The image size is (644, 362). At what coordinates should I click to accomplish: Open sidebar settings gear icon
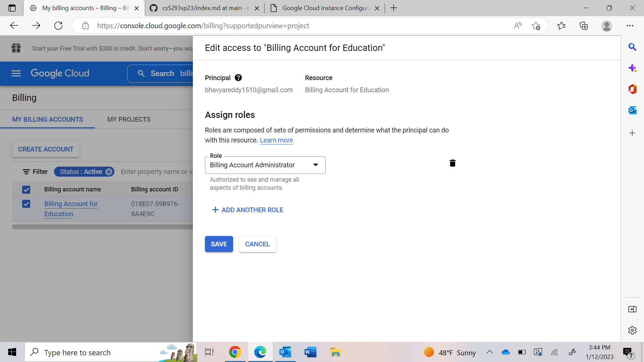point(632,330)
